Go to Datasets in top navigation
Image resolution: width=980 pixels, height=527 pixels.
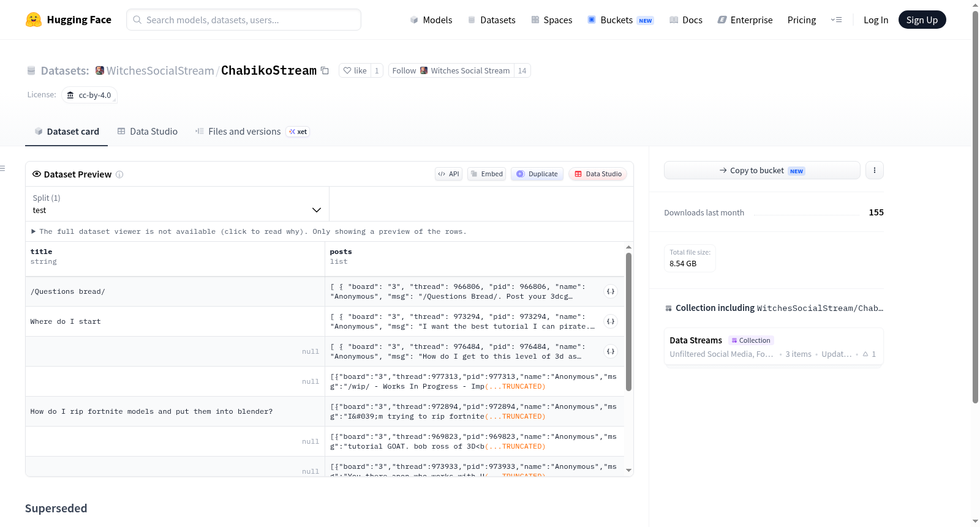pos(491,20)
